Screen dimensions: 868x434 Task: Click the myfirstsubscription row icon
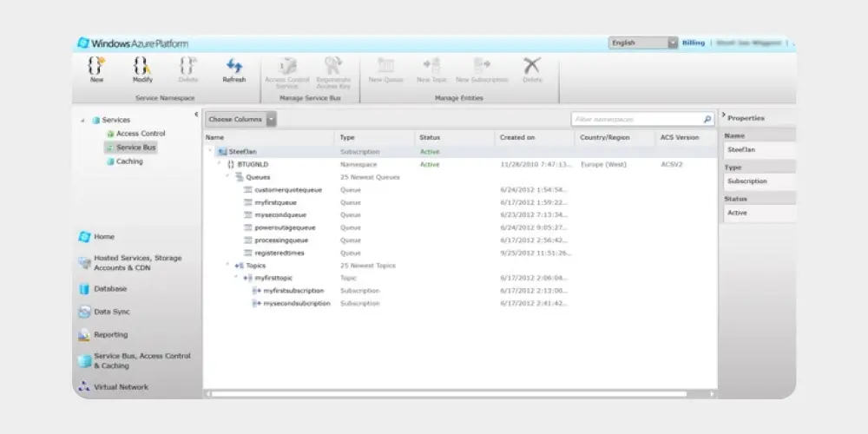(x=257, y=291)
